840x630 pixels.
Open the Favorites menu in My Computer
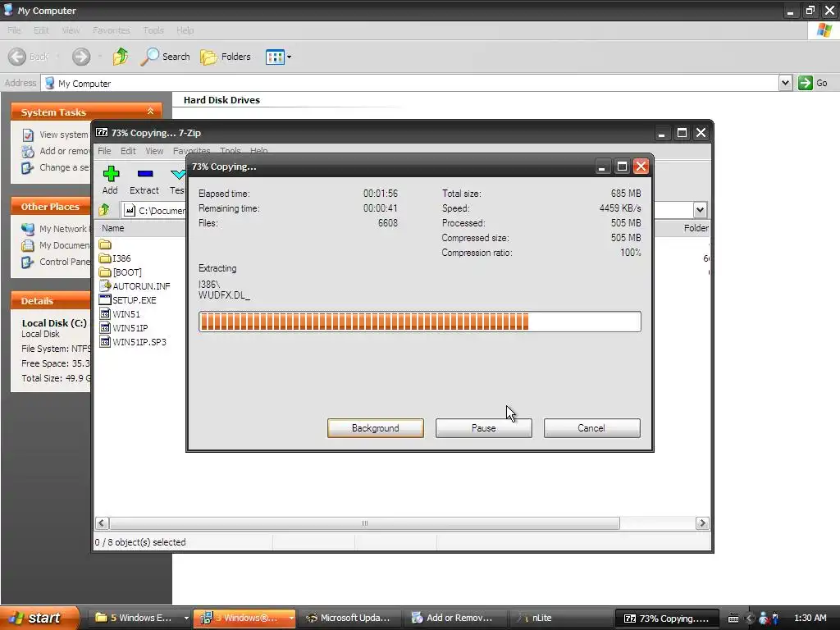point(111,30)
